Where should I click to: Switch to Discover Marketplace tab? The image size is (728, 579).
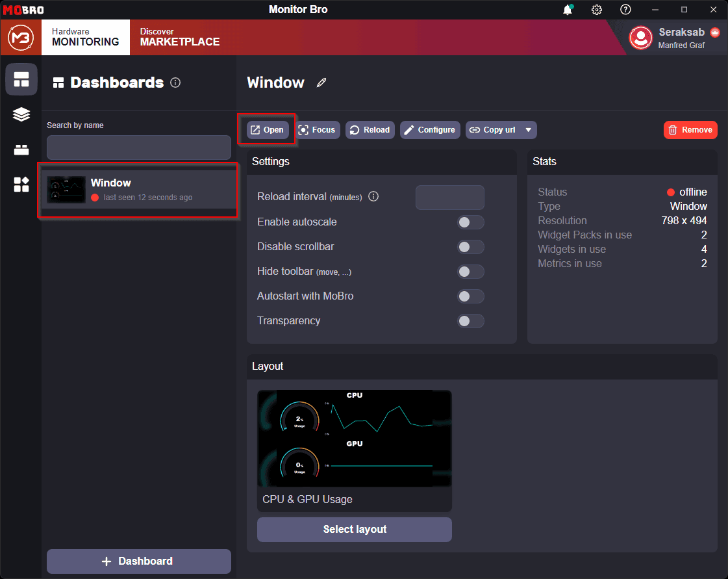180,37
